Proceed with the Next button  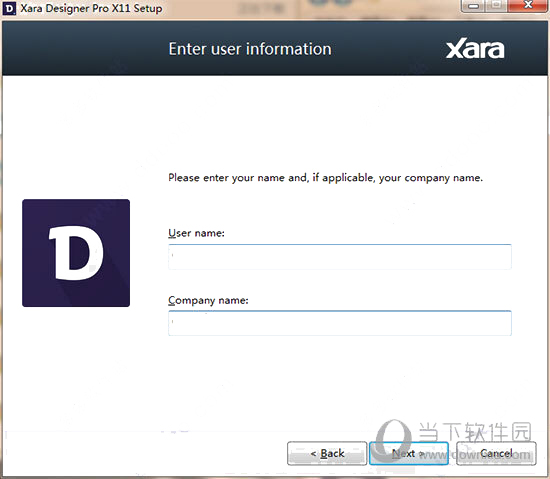pos(409,453)
